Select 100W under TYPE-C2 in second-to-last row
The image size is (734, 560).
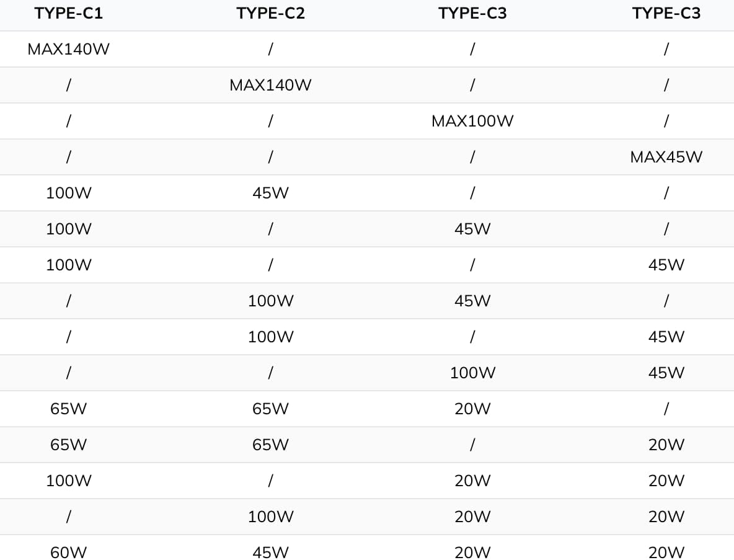(x=270, y=517)
